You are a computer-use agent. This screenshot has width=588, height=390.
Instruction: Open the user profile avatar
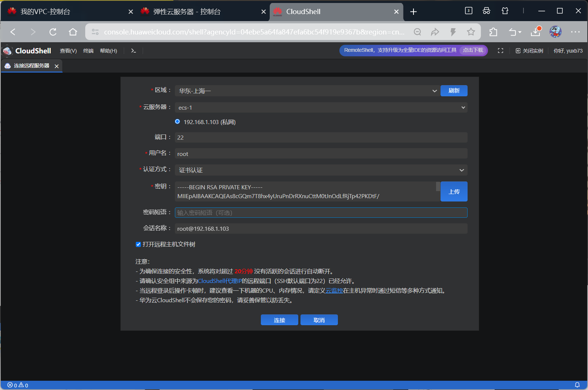(x=555, y=32)
